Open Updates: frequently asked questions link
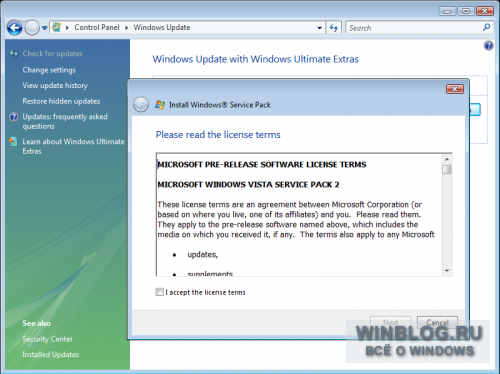500x374 pixels. 65,121
